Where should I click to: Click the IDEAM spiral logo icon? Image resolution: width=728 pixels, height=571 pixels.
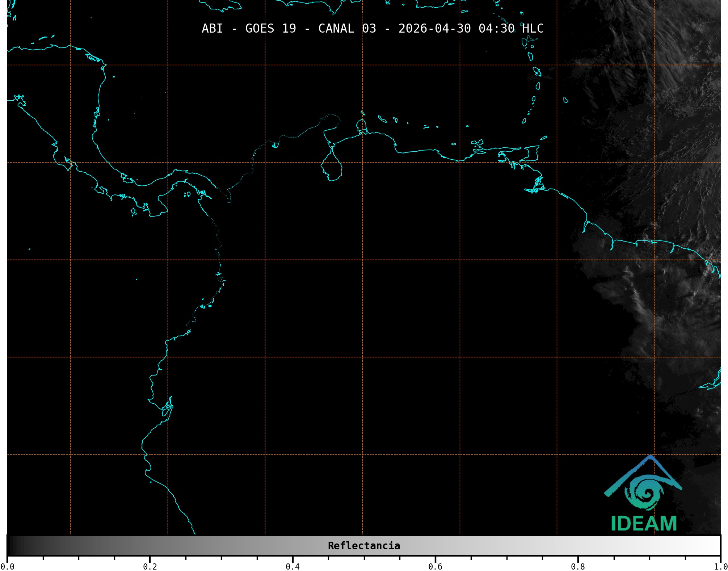645,493
